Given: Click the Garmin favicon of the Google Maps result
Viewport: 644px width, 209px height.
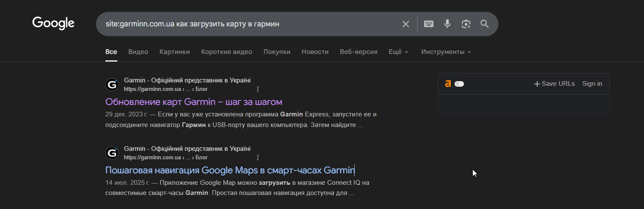Looking at the screenshot, I should click(112, 153).
